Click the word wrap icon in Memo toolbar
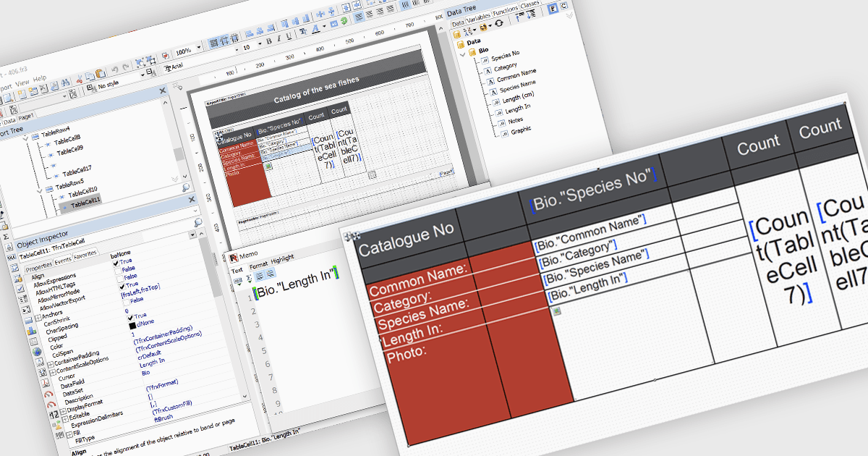The height and width of the screenshot is (456, 868). (x=260, y=275)
